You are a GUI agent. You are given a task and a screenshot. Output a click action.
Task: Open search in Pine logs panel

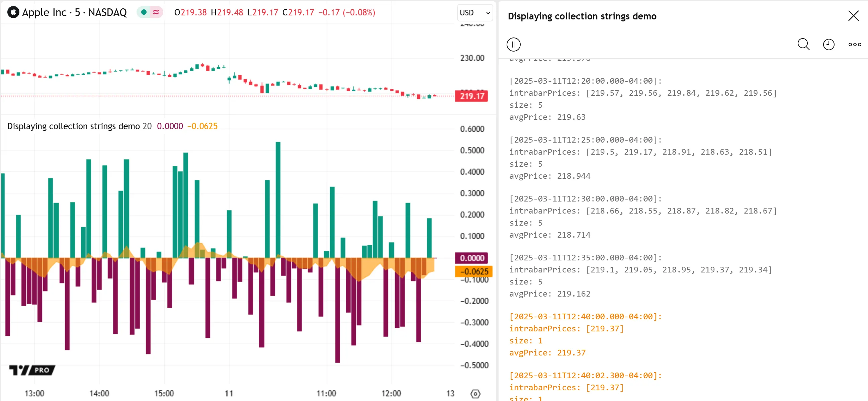click(x=803, y=45)
